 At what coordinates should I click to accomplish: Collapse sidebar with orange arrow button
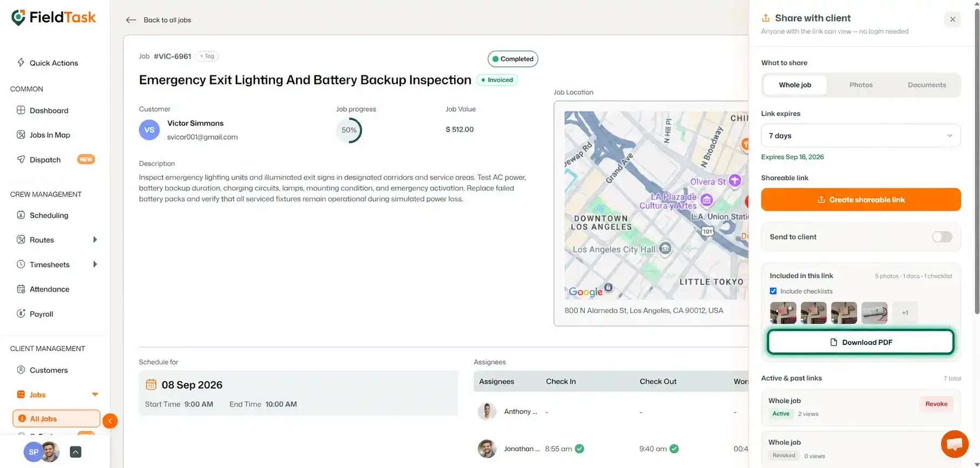pyautogui.click(x=110, y=421)
